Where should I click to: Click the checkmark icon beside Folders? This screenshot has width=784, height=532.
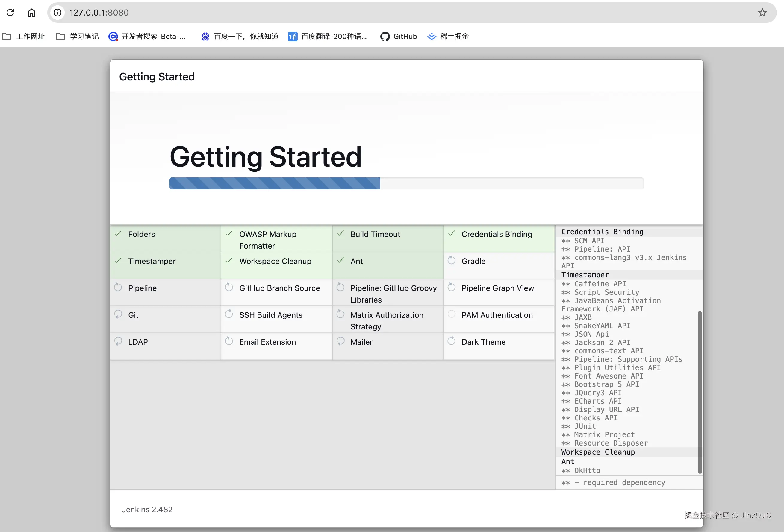(118, 233)
